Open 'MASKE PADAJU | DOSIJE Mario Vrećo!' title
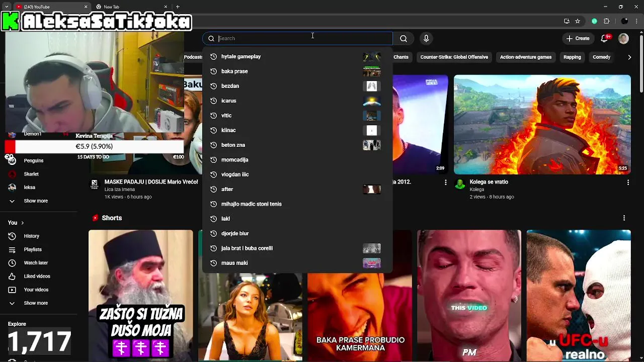 [x=151, y=182]
